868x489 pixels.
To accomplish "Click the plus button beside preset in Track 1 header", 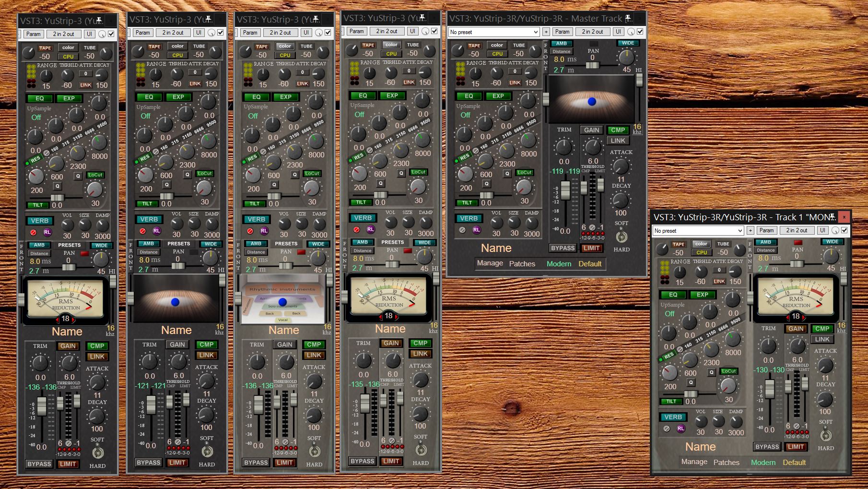I will [x=751, y=231].
